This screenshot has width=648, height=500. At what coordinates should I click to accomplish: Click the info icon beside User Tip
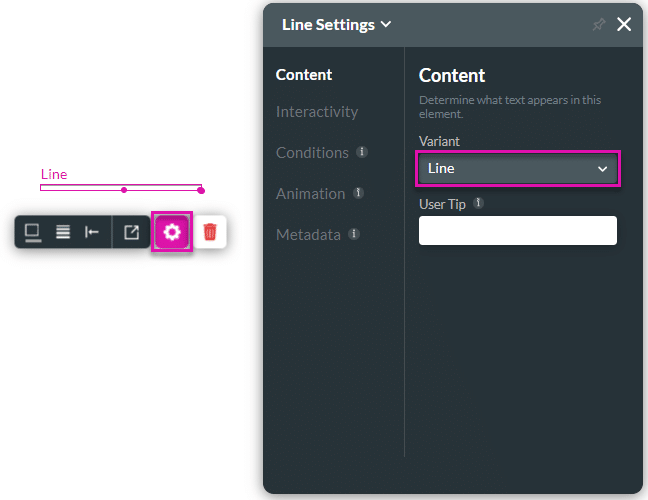pyautogui.click(x=478, y=203)
